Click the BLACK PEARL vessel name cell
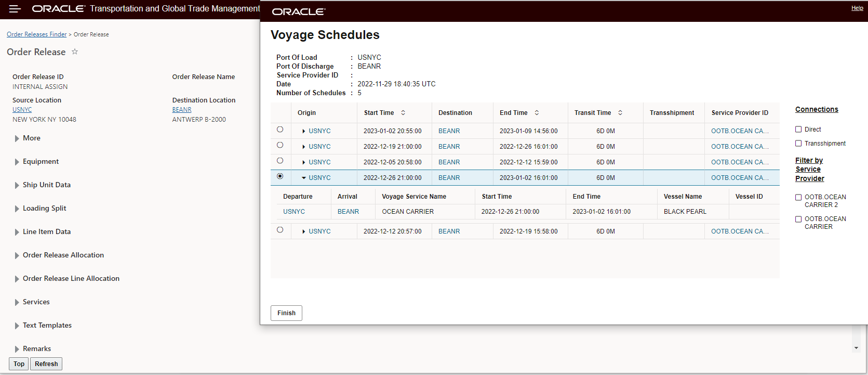This screenshot has width=868, height=375. tap(685, 212)
